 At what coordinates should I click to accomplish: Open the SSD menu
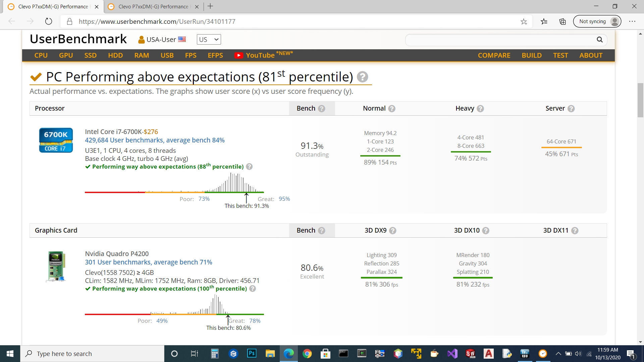(91, 55)
